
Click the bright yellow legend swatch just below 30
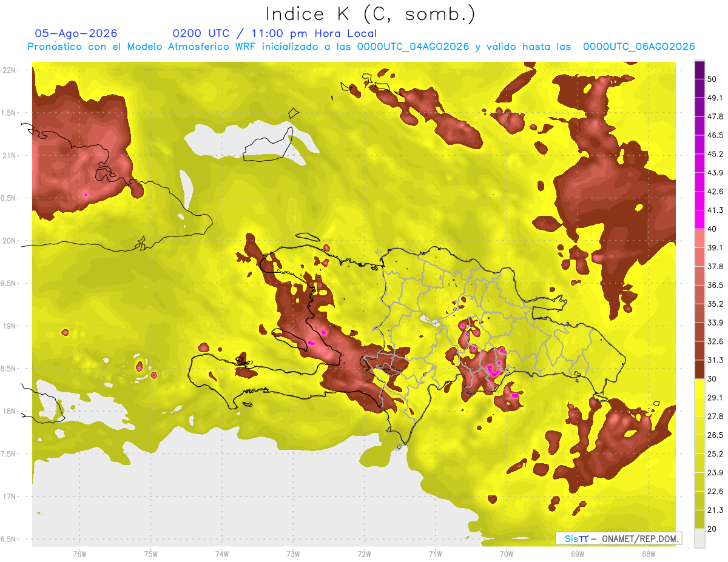click(699, 388)
